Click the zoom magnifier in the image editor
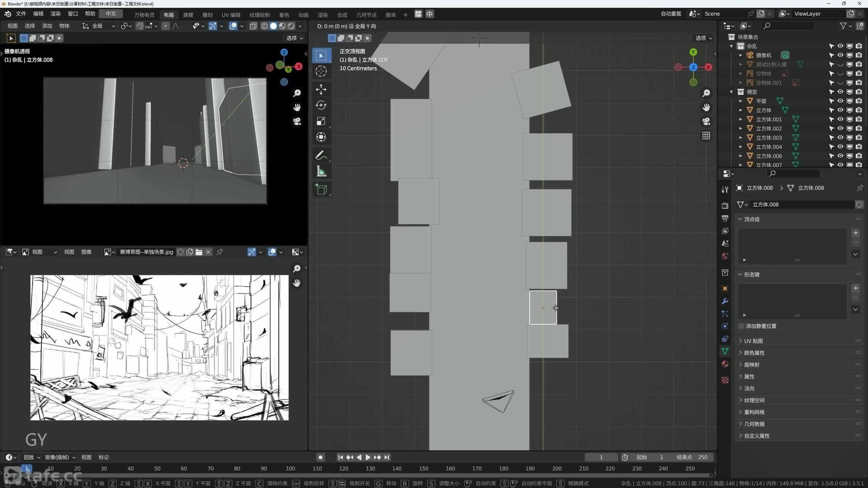Viewport: 868px width, 488px height. (x=297, y=269)
